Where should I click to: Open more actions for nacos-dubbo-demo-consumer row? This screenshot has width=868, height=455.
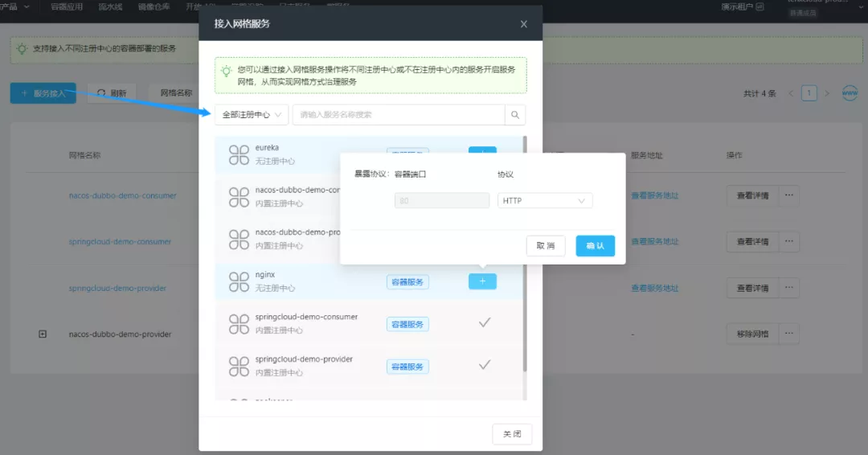[x=789, y=195]
